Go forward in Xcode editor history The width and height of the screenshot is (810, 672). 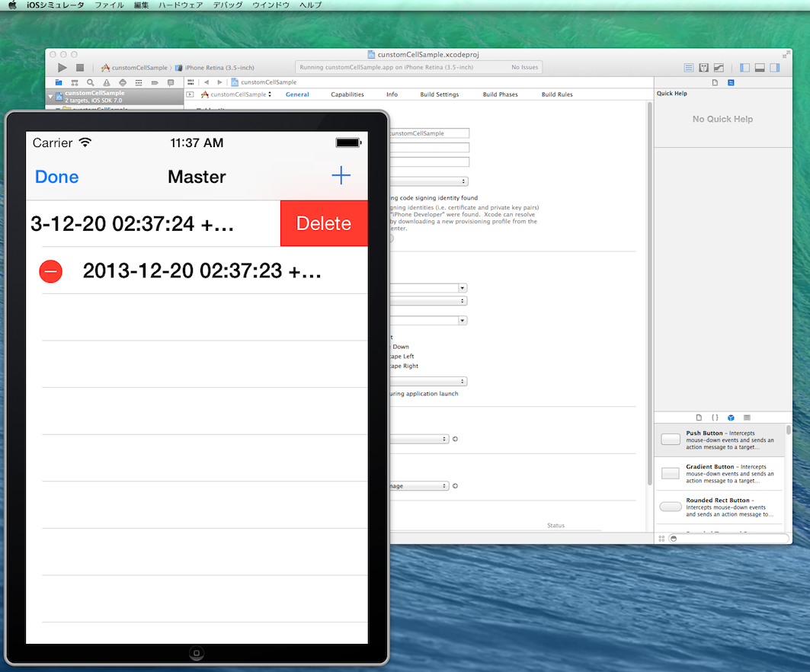[x=219, y=82]
